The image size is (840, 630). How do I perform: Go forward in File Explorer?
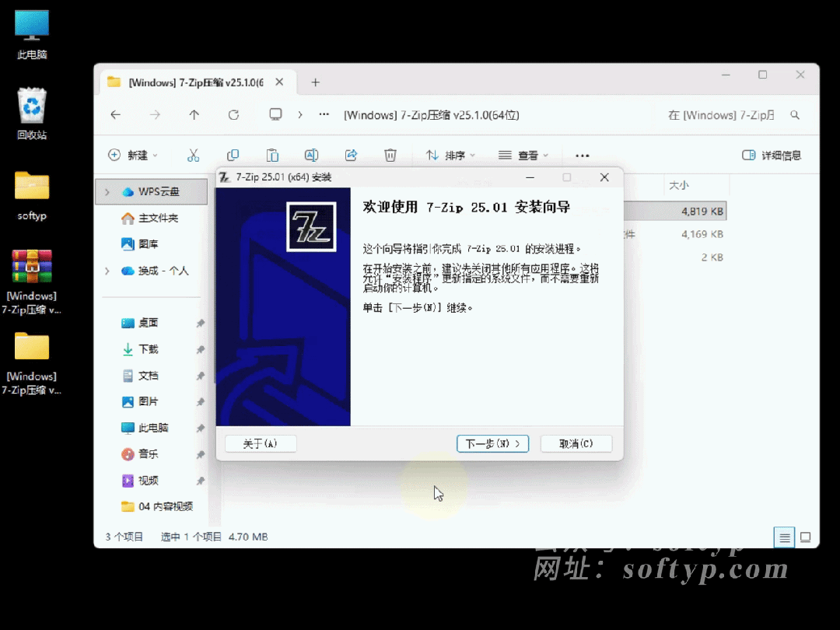click(155, 114)
